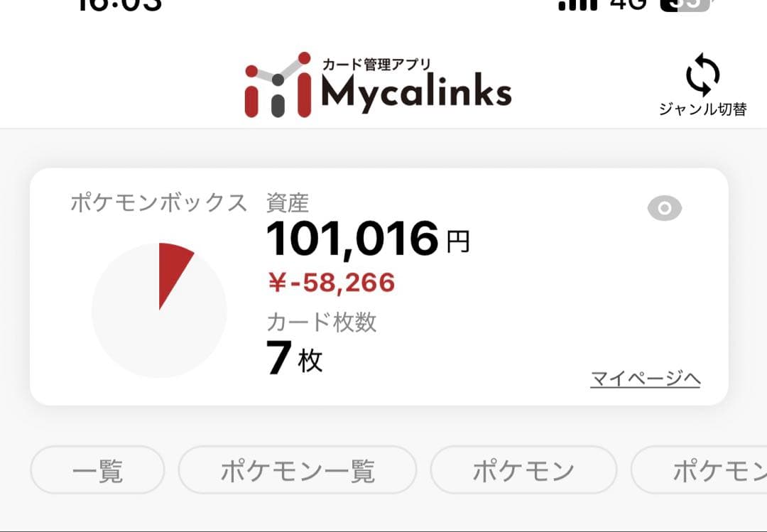The height and width of the screenshot is (532, 767).
Task: Click the ポケモンボックス box label
Action: [159, 203]
